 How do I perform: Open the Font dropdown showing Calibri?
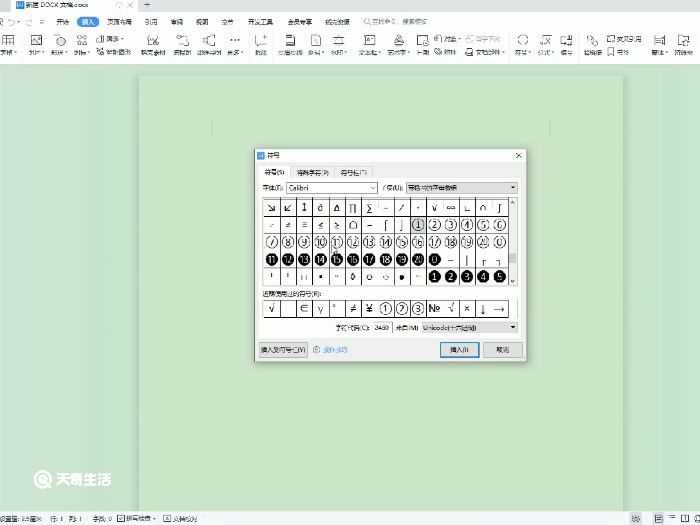tap(332, 188)
